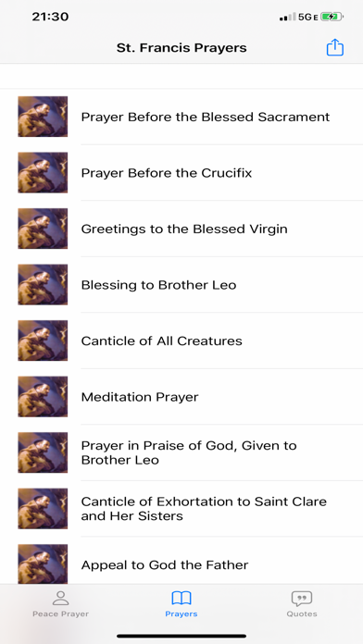Tap thumbnail next to Prayer Before the Crucifix
This screenshot has width=363, height=644.
point(43,172)
